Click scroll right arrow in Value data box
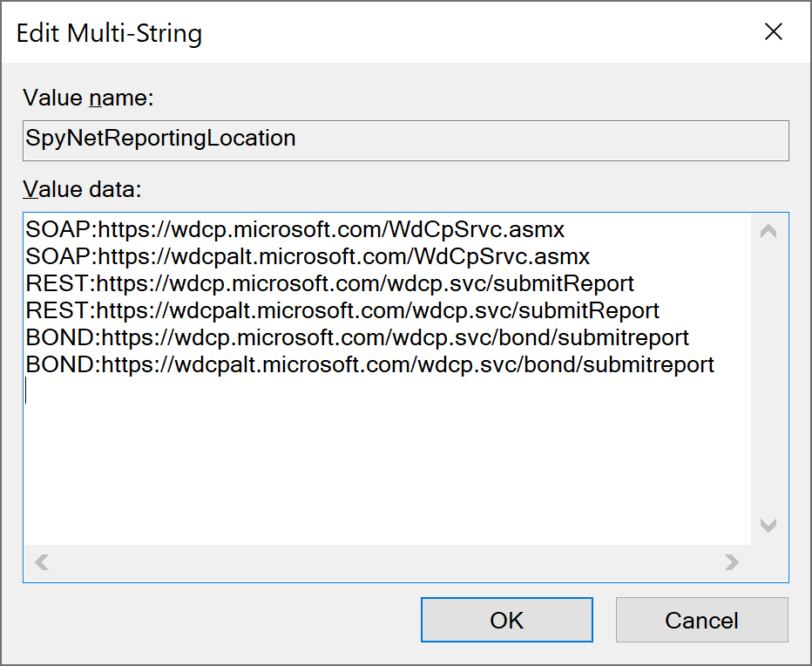The width and height of the screenshot is (812, 666). [x=731, y=561]
